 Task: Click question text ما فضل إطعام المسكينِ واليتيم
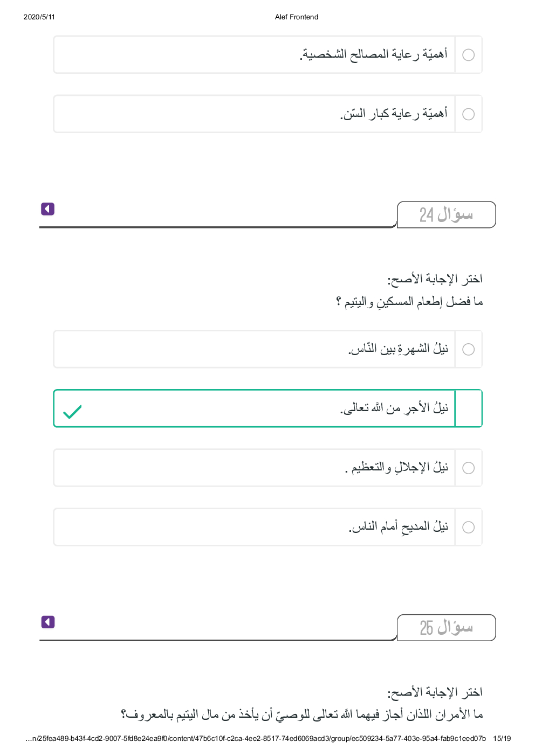pos(409,302)
